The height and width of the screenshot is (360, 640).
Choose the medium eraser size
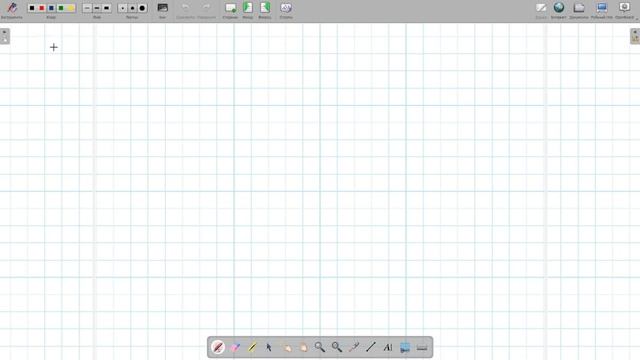click(132, 8)
